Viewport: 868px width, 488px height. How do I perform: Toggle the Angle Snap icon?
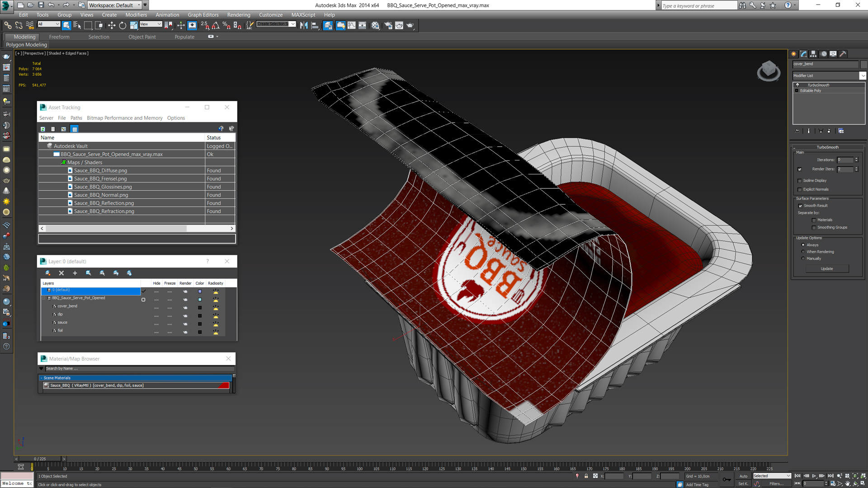[x=216, y=25]
